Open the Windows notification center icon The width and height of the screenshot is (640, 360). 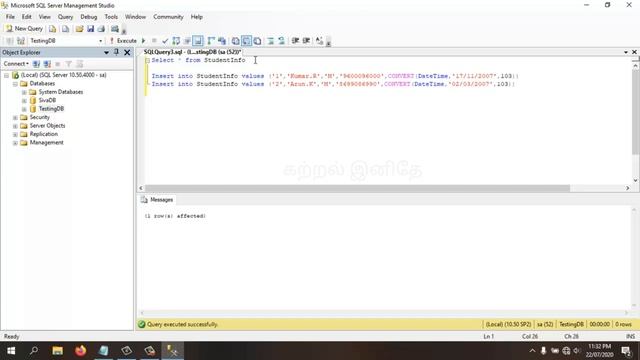(626, 351)
